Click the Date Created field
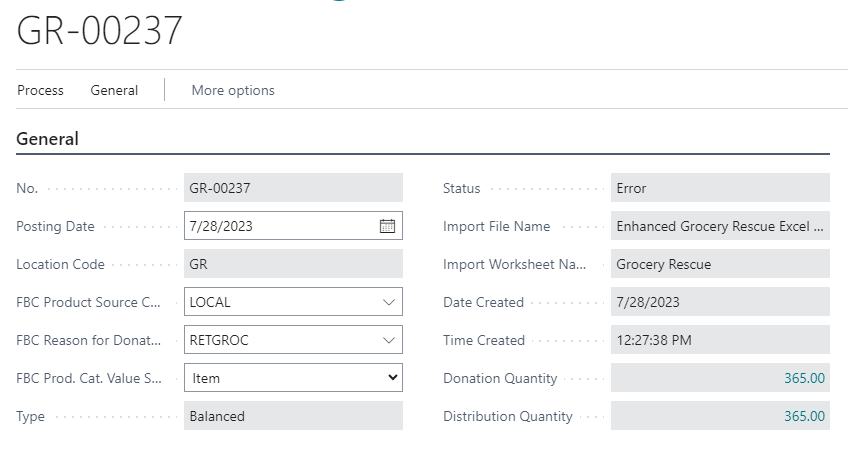854x449 pixels. coord(719,302)
